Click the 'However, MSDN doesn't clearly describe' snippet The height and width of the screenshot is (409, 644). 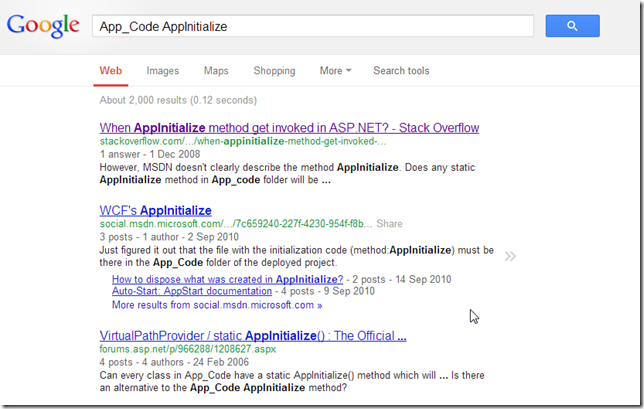point(287,174)
